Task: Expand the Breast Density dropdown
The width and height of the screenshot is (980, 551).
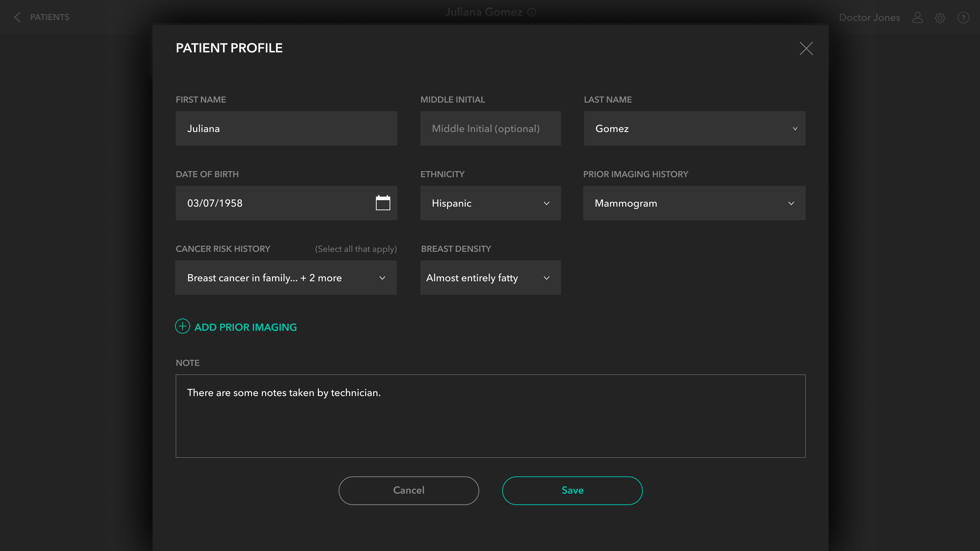Action: (x=490, y=278)
